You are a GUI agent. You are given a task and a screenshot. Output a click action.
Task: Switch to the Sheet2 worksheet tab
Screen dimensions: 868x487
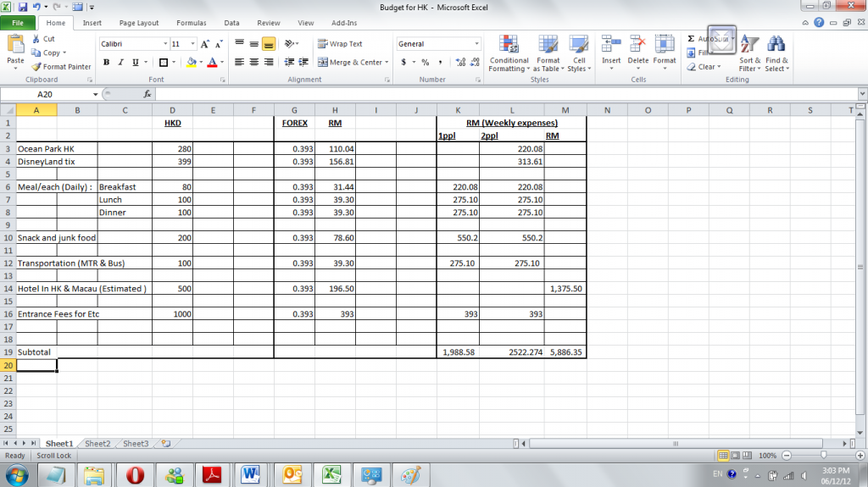click(97, 443)
